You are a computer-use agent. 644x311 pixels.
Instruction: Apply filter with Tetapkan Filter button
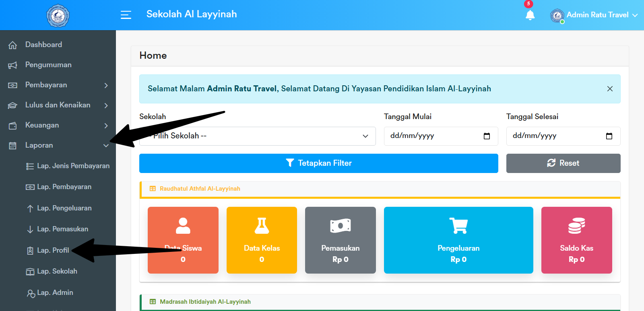click(319, 163)
